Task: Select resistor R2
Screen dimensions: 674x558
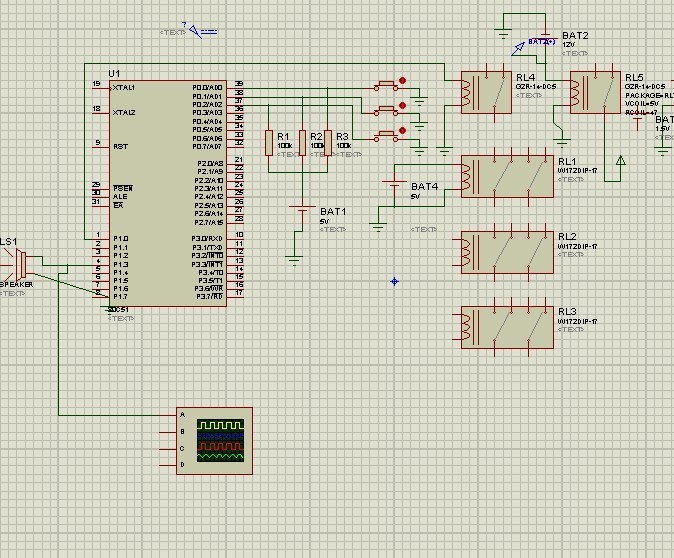Action: (x=301, y=142)
